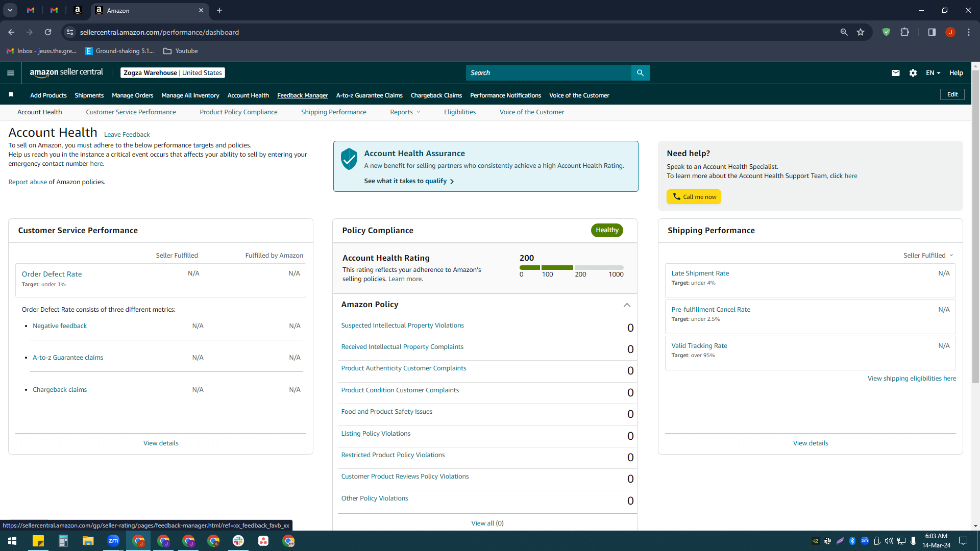Open Sticky Notes from the taskbar
The height and width of the screenshot is (551, 980).
[x=38, y=541]
